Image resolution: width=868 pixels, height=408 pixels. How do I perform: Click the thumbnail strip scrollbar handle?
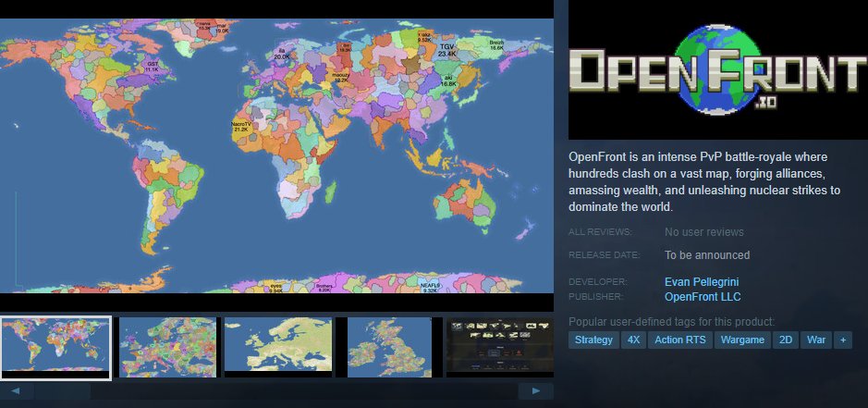pyautogui.click(x=63, y=391)
